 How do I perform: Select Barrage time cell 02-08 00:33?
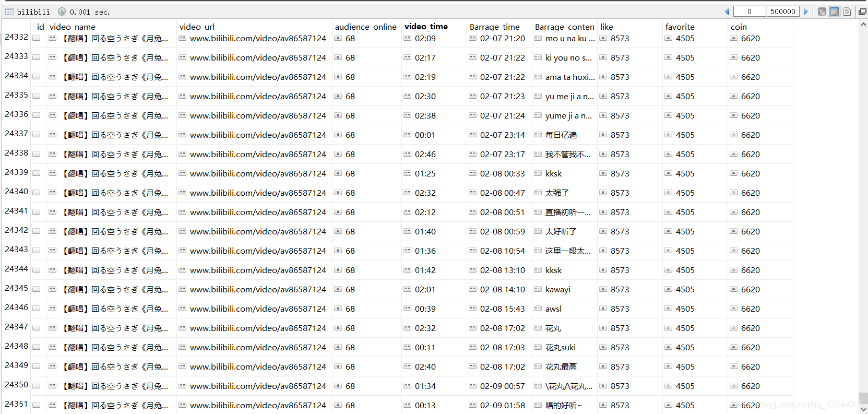[503, 174]
